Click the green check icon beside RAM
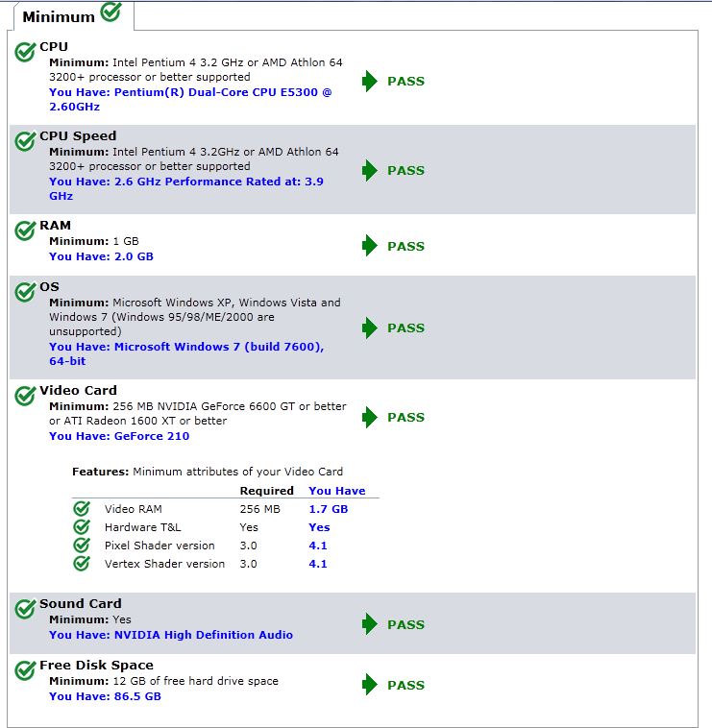The height and width of the screenshot is (728, 712). [26, 231]
